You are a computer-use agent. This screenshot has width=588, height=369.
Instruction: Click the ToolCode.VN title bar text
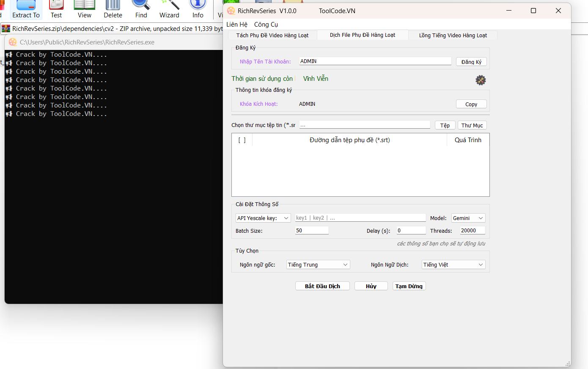coord(337,11)
